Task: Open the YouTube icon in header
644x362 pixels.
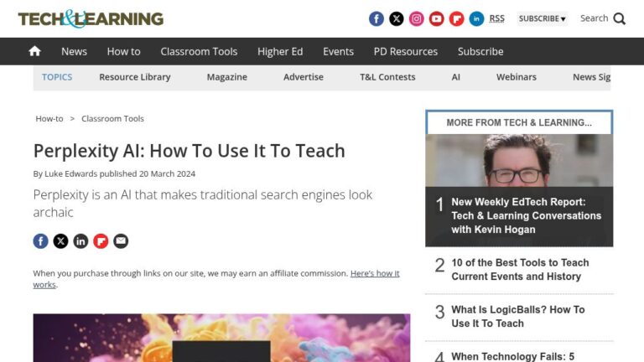Action: [437, 18]
